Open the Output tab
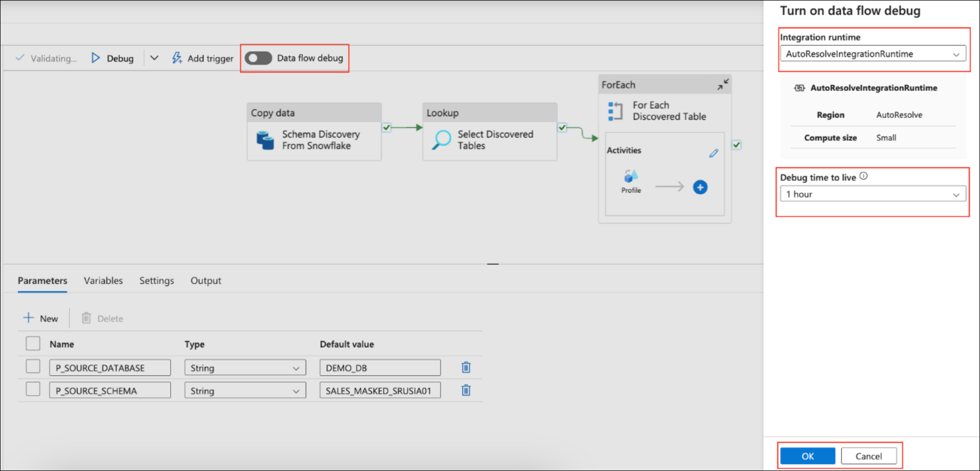The width and height of the screenshot is (980, 471). pyautogui.click(x=206, y=281)
